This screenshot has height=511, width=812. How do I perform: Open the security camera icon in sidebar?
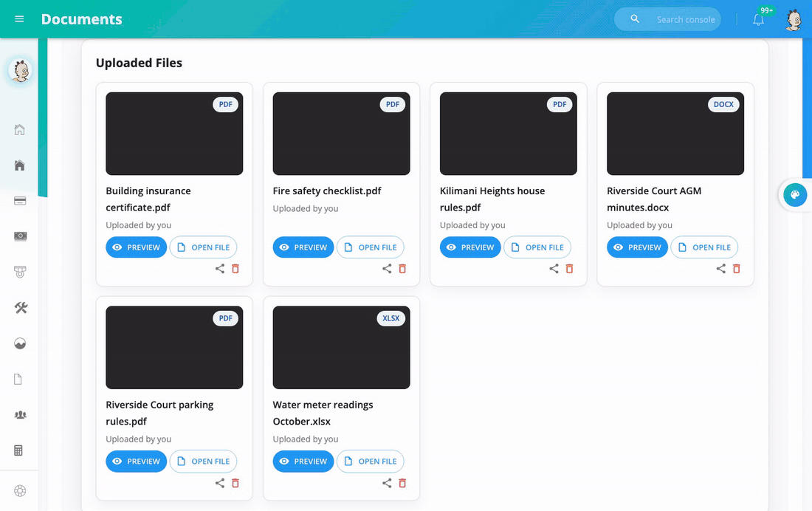pyautogui.click(x=20, y=272)
